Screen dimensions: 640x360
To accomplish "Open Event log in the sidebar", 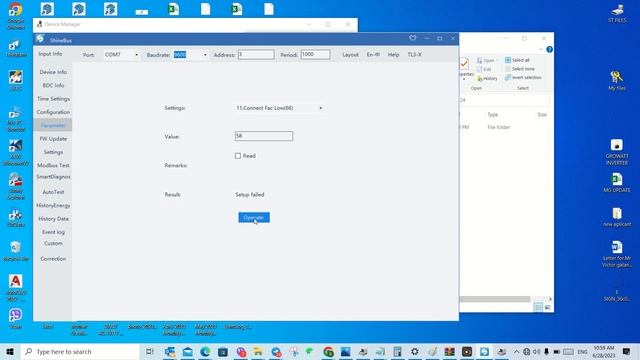I will click(53, 232).
